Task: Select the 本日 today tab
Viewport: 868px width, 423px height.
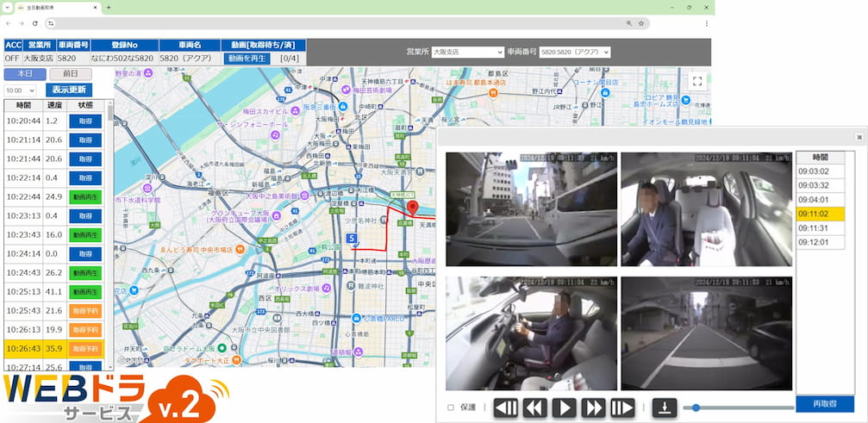Action: tap(25, 74)
